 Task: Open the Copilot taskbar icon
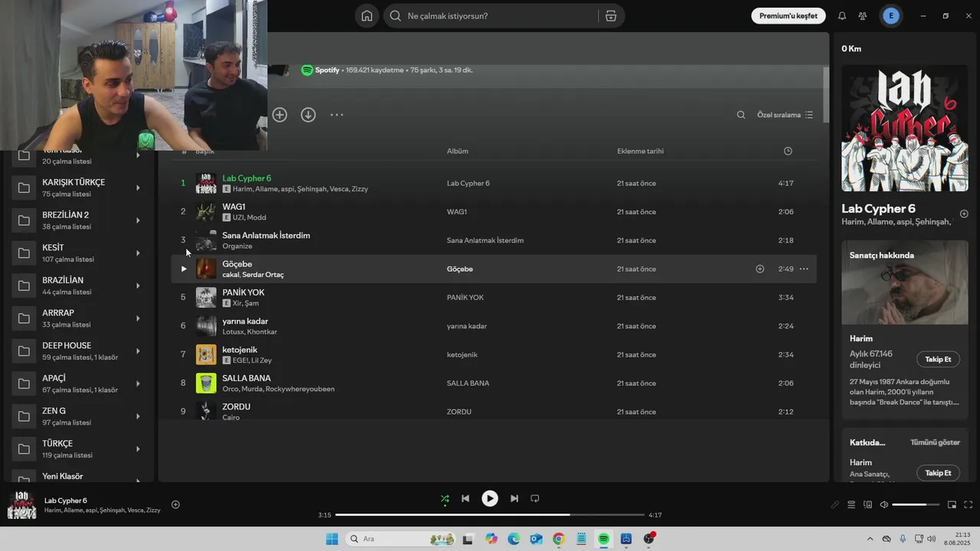491,539
